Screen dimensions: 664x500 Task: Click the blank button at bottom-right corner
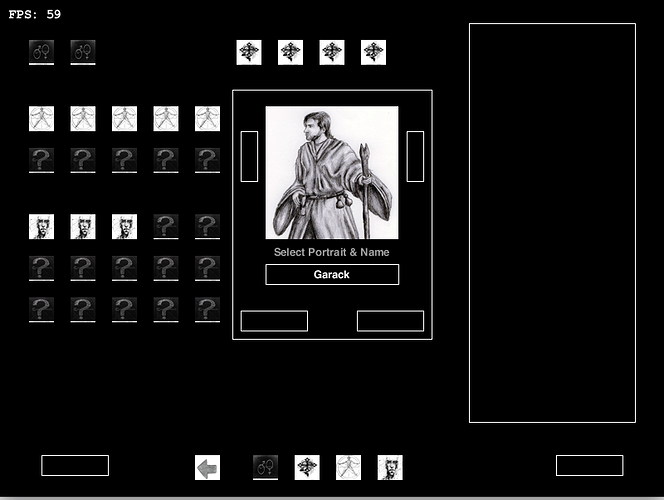coord(589,465)
